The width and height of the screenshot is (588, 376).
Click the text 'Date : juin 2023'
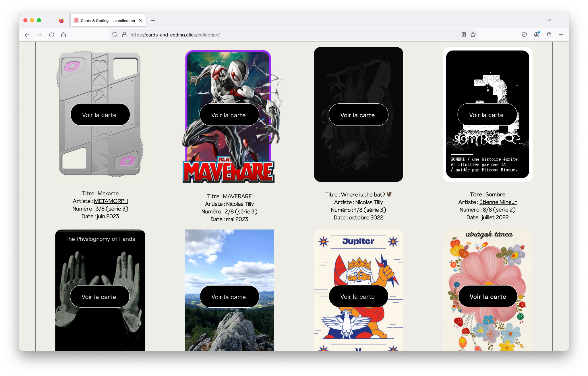coord(100,217)
